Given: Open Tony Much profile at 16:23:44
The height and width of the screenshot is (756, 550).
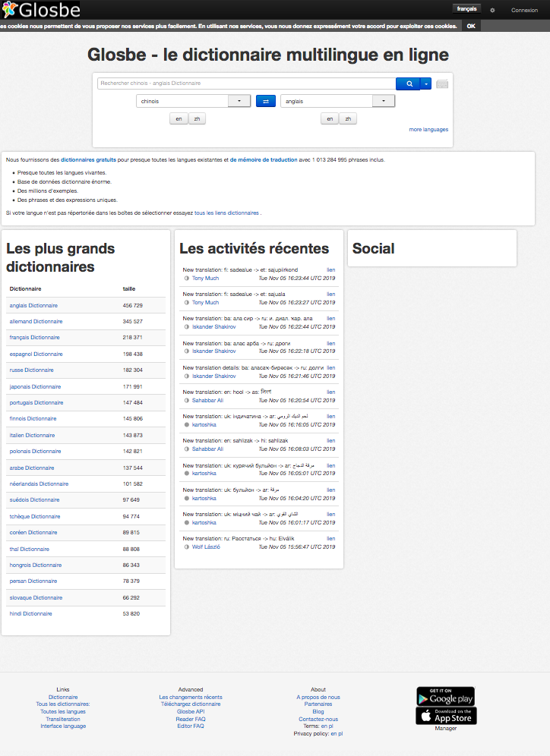Looking at the screenshot, I should pos(205,279).
